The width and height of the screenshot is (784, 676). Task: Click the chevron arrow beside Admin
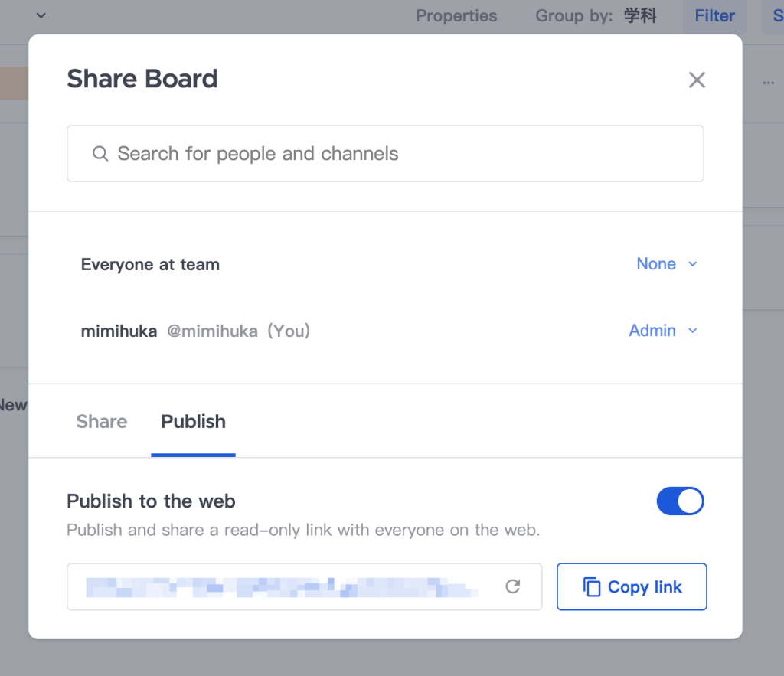point(693,331)
